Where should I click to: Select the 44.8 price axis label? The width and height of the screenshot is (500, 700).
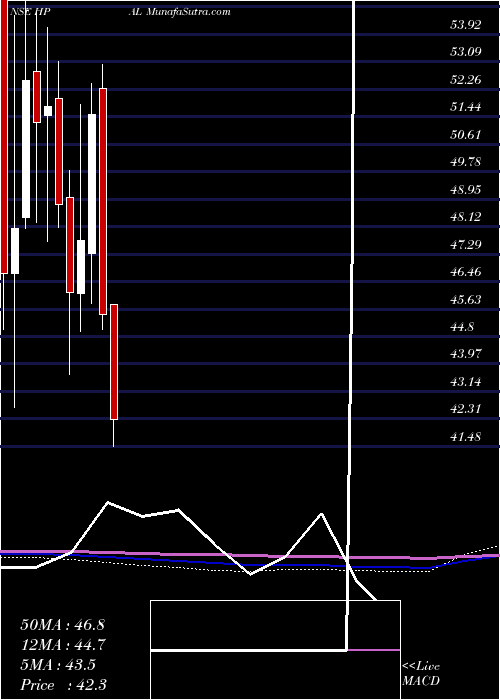(x=462, y=327)
